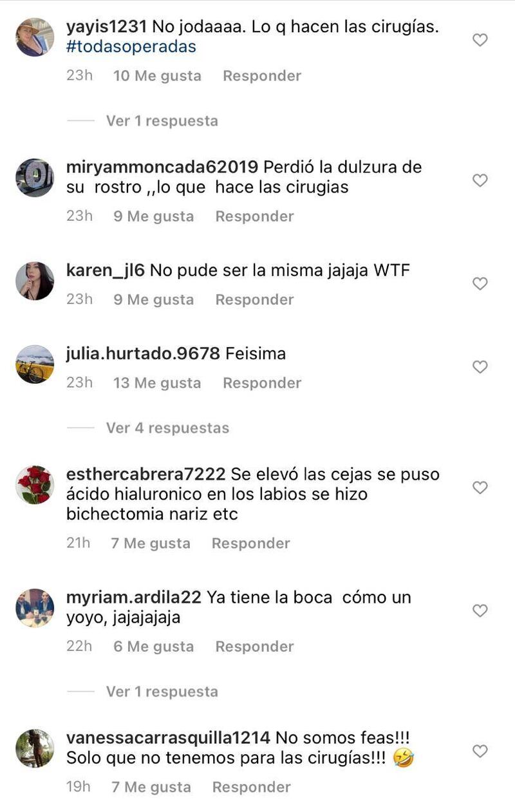The image size is (515, 812).
Task: Reply to esthercabrera7222's comment
Action: tap(251, 543)
